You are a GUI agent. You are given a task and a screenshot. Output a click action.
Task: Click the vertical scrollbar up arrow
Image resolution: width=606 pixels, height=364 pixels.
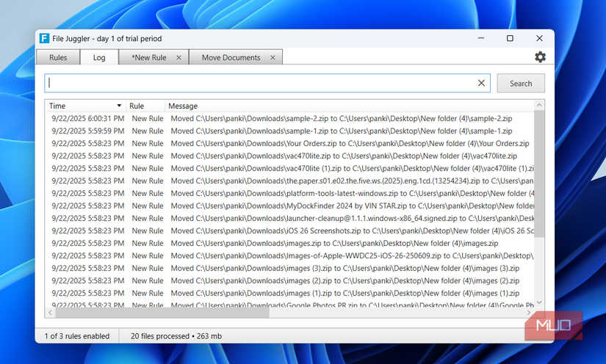pos(539,105)
